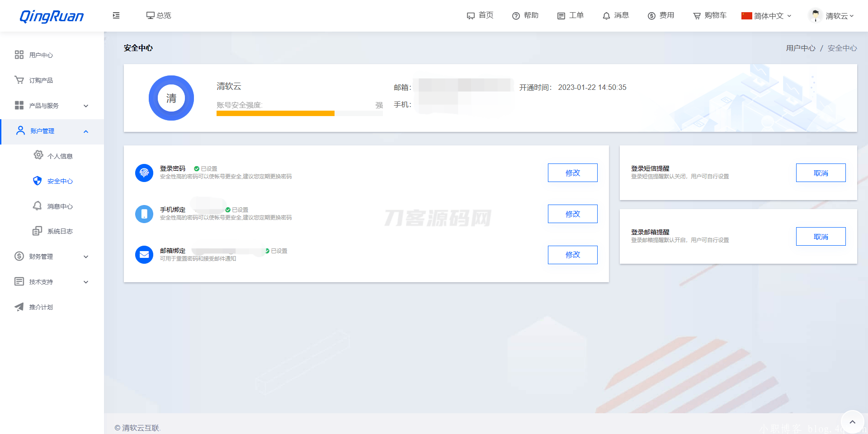The width and height of the screenshot is (868, 434).
Task: Click 修改 button for login password (登录密码)
Action: (x=572, y=173)
